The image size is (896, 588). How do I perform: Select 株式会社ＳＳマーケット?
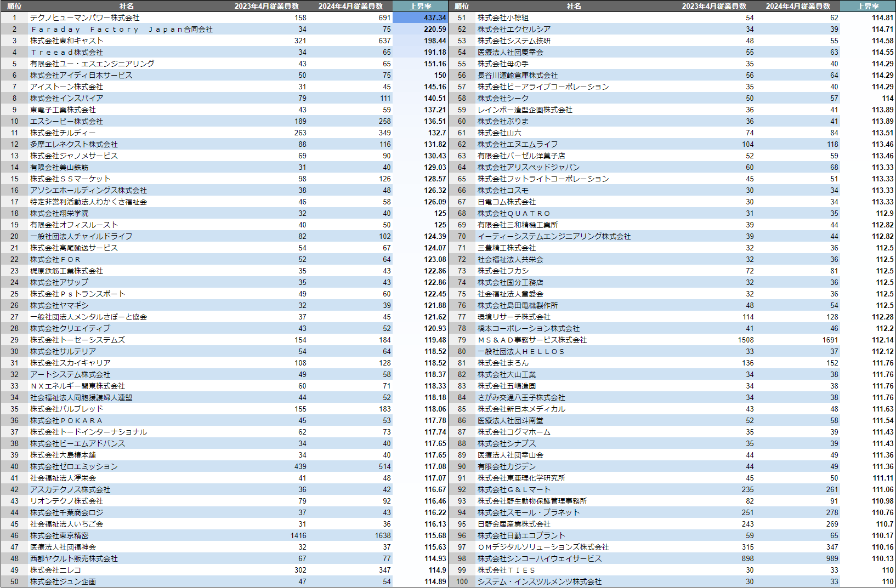70,179
